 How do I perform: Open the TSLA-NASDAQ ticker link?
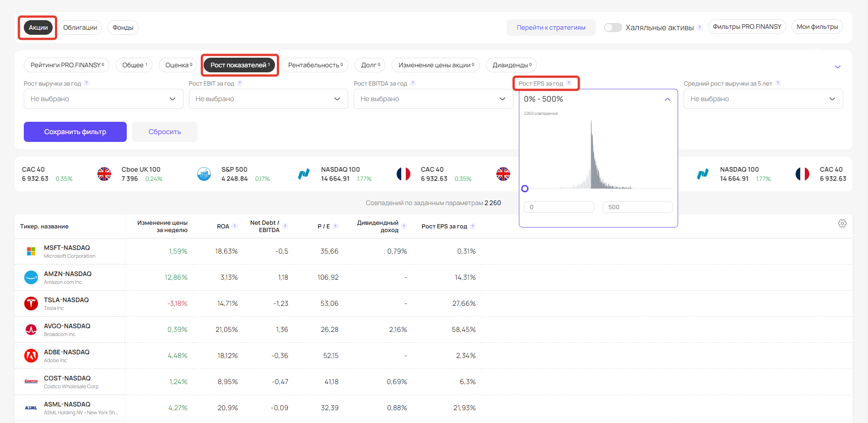click(x=66, y=300)
